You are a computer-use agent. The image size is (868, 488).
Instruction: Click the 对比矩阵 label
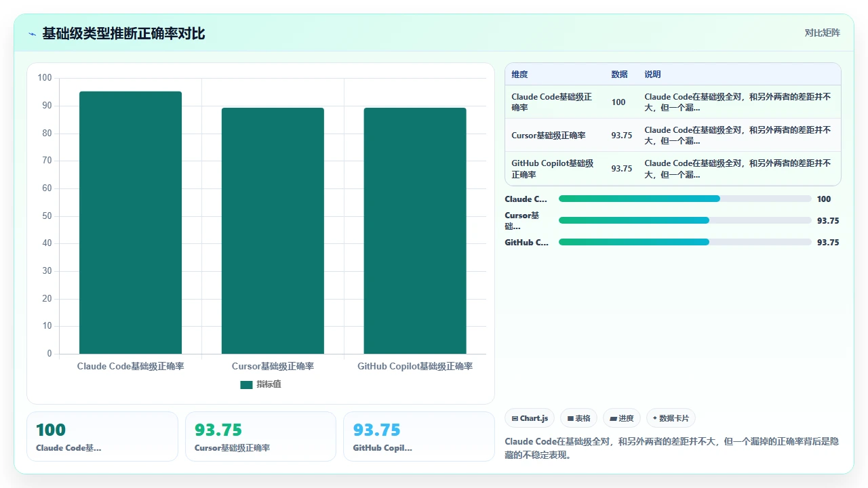tap(822, 33)
